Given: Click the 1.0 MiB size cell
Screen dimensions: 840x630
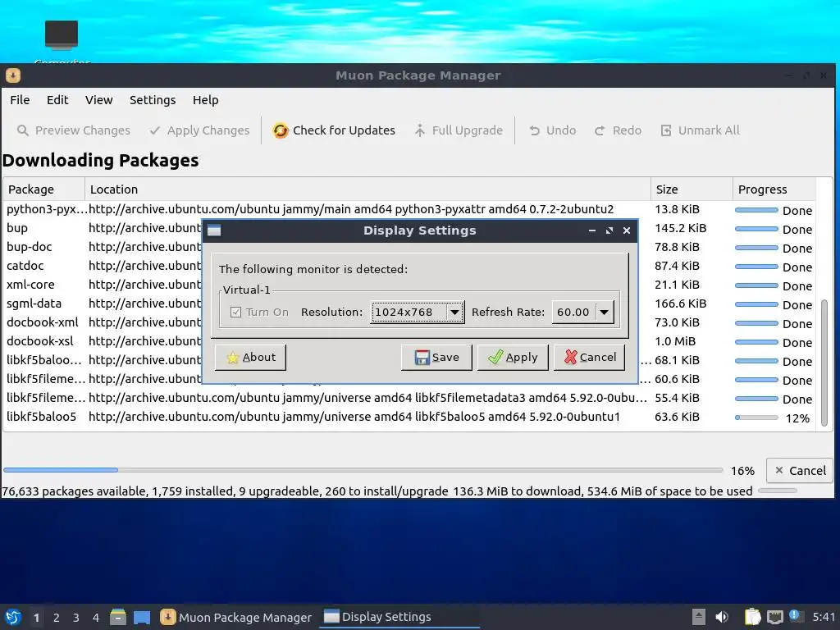Looking at the screenshot, I should (675, 341).
